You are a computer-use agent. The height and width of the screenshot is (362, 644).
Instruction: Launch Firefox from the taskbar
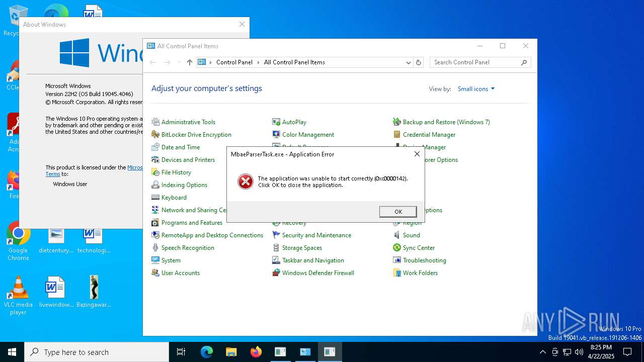coord(256,352)
